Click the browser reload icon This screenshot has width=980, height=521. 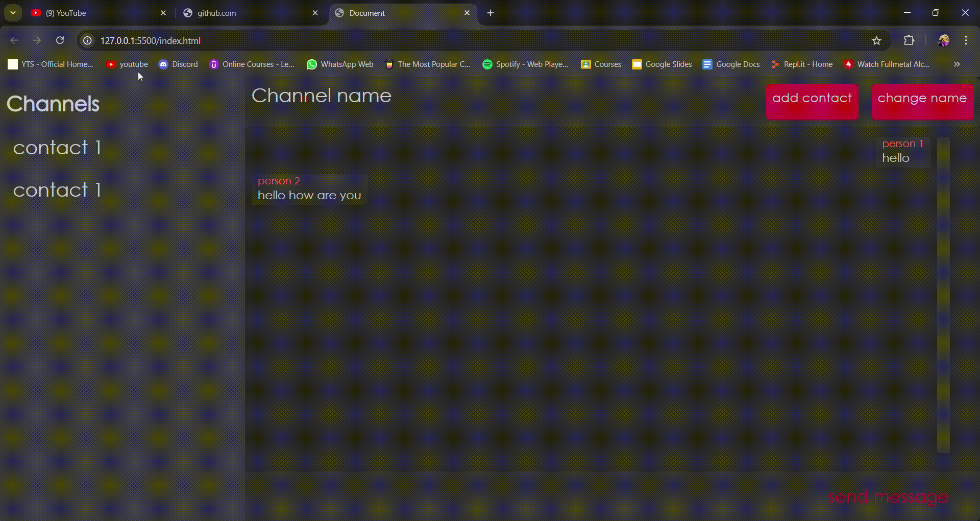pyautogui.click(x=60, y=40)
